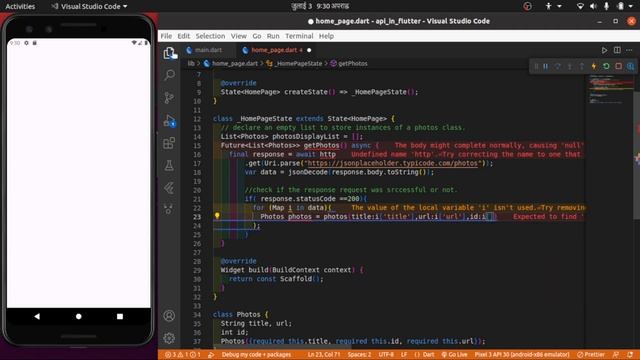Open the Source Control view
640x360 pixels.
[x=169, y=98]
